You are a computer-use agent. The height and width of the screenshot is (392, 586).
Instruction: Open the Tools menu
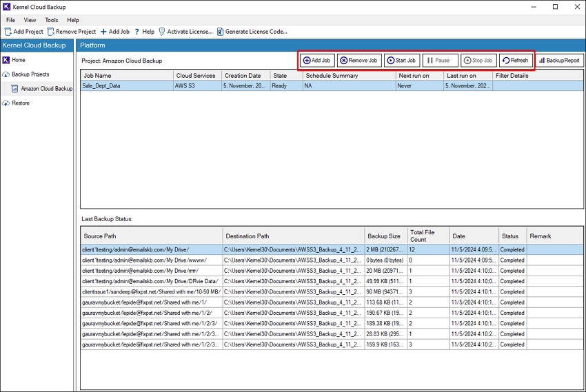coord(52,20)
